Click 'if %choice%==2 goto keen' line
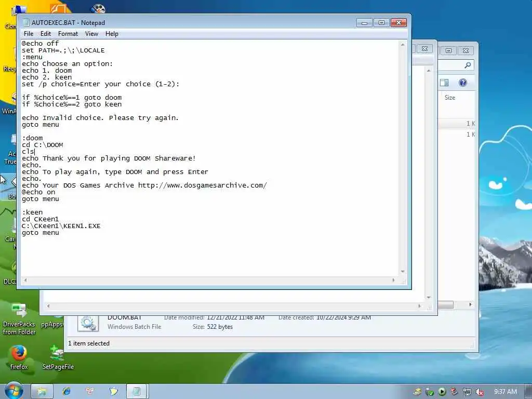 coord(72,104)
